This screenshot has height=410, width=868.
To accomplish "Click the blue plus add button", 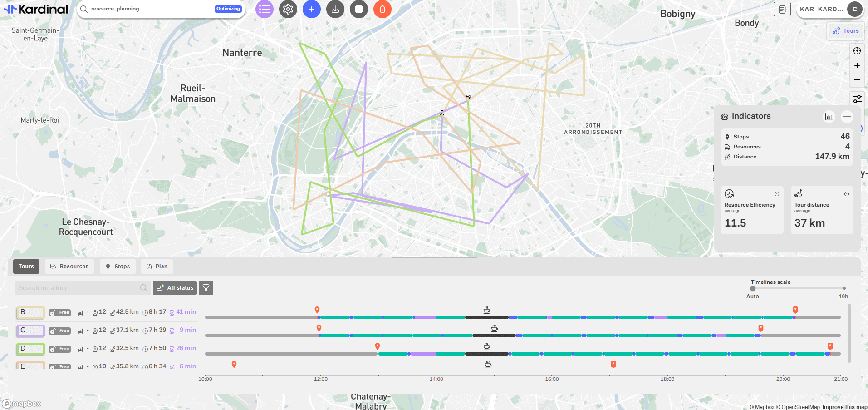I will click(x=312, y=9).
